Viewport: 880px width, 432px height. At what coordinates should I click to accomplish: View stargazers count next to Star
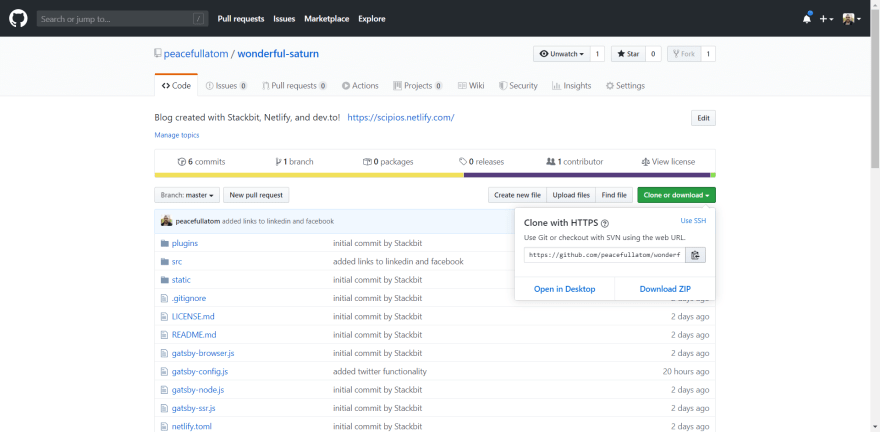coord(653,54)
